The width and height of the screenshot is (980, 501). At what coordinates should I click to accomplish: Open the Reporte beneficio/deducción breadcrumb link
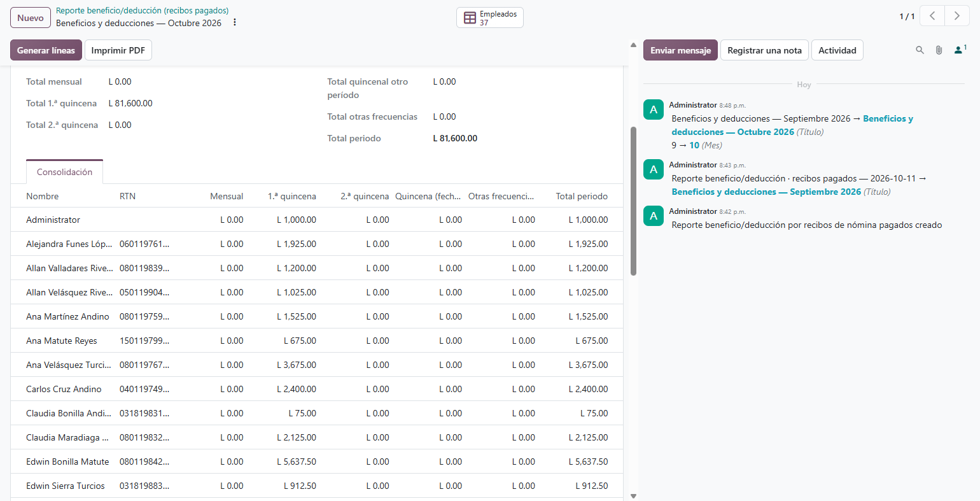point(142,11)
